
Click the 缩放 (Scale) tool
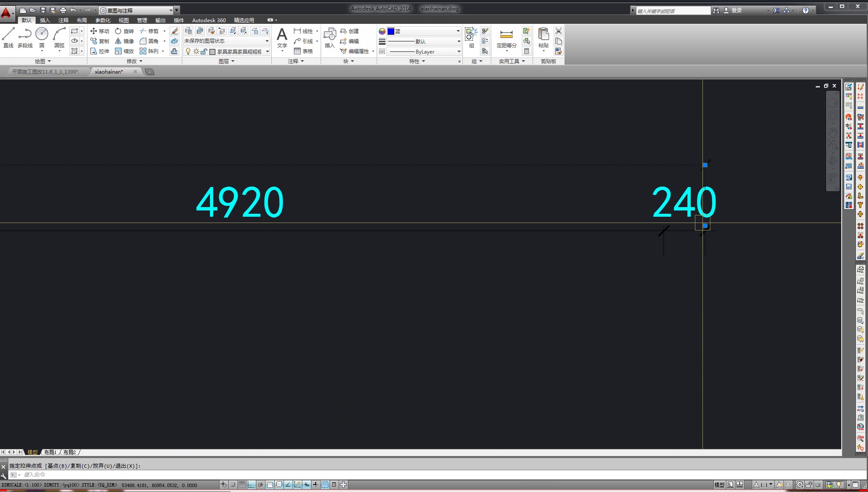coord(124,51)
